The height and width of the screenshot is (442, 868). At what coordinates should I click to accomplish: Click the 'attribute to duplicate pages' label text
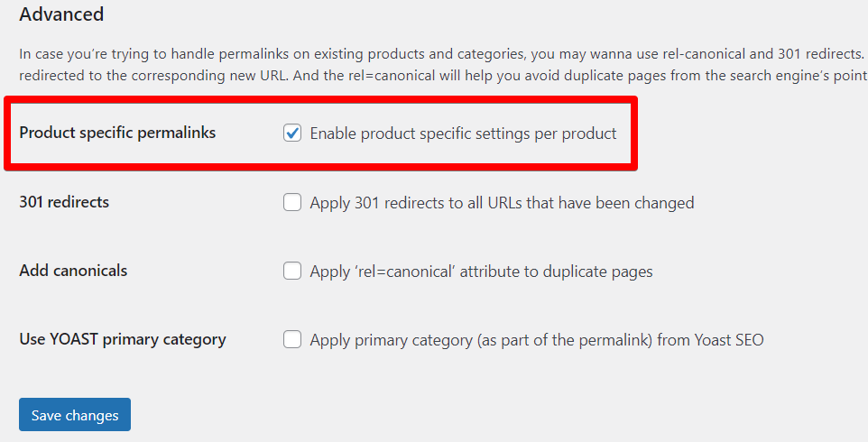(558, 271)
